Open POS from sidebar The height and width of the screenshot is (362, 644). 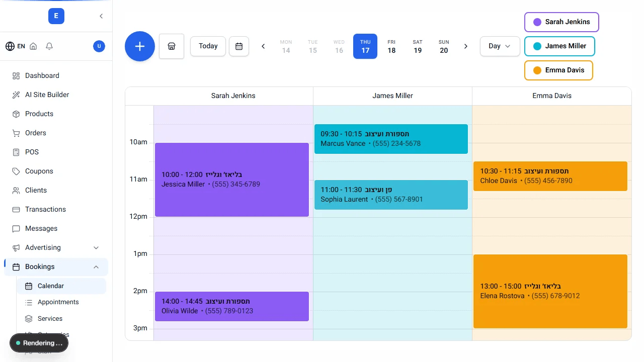point(56,152)
